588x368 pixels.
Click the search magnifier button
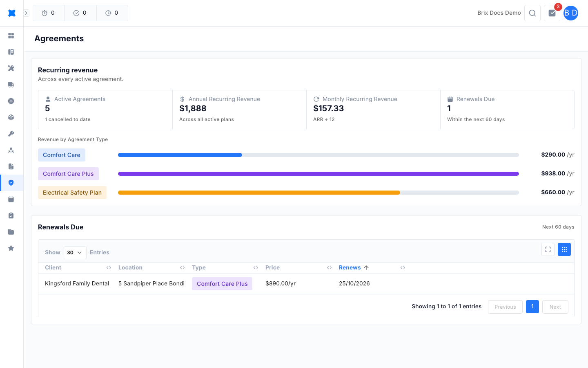(532, 13)
